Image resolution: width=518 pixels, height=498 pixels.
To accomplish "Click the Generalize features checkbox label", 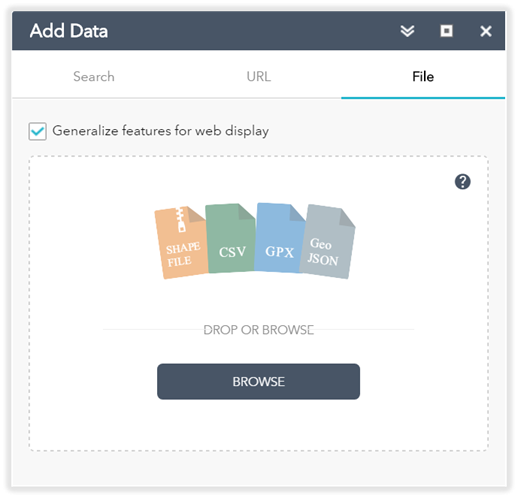I will click(161, 131).
